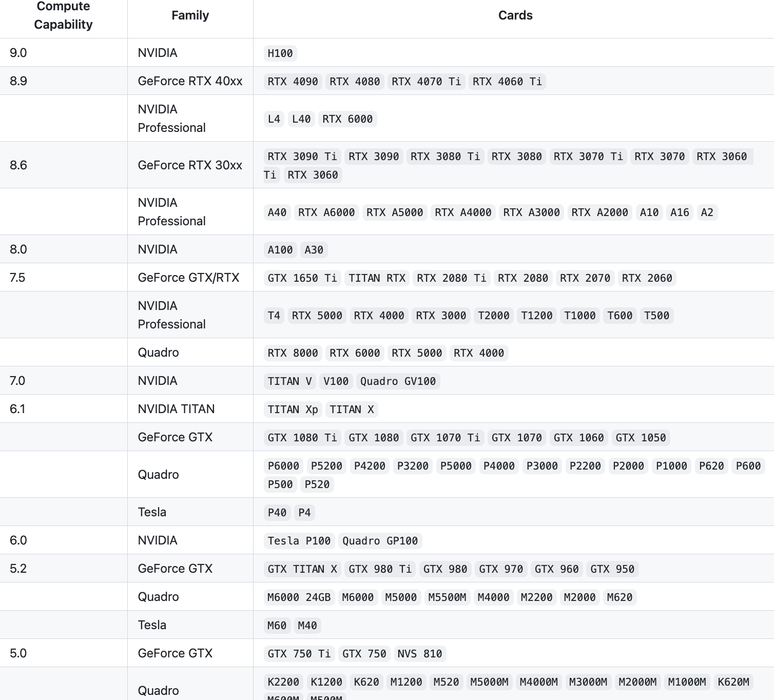Select the 9.0 compute capability cell
Image resolution: width=774 pixels, height=700 pixels.
(63, 53)
